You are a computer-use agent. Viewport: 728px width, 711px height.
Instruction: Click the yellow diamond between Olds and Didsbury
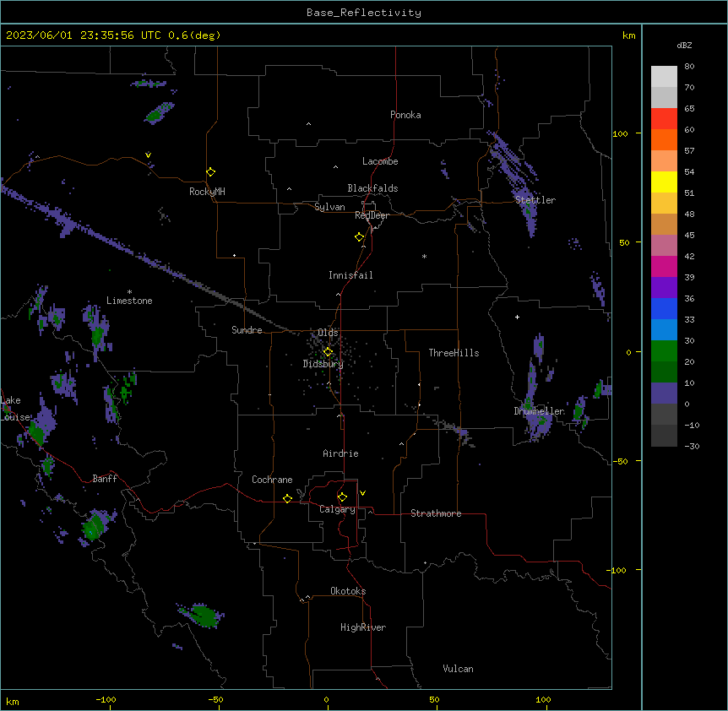click(x=329, y=352)
